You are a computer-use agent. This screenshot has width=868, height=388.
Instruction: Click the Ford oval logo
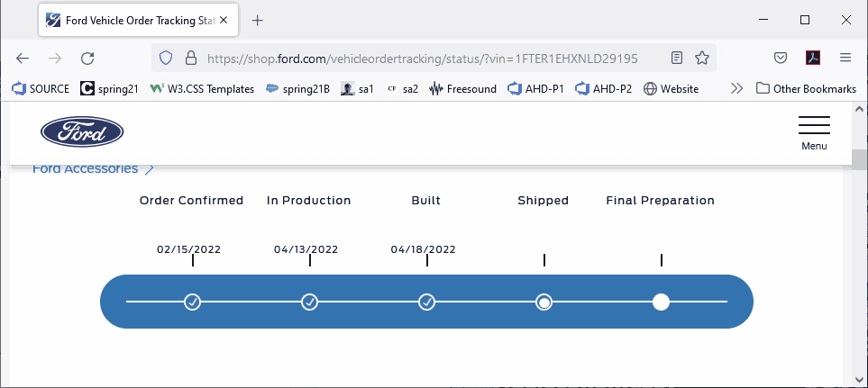click(82, 132)
